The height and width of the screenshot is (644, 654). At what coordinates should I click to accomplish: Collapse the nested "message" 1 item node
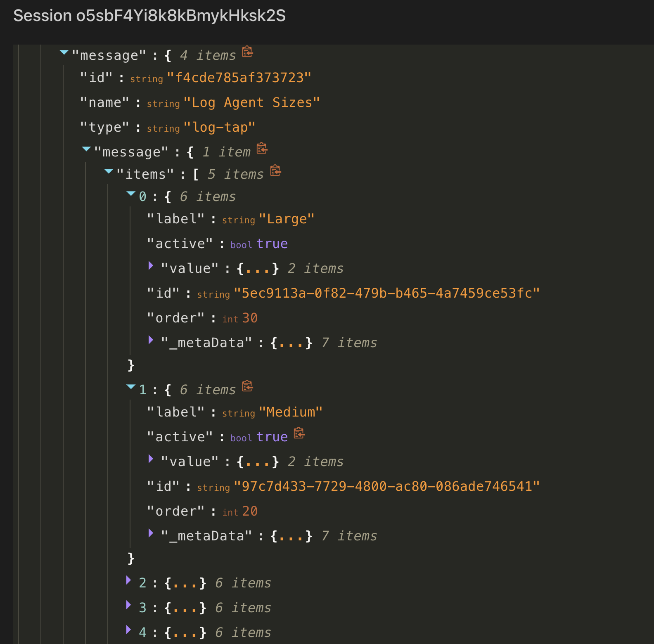pos(86,149)
